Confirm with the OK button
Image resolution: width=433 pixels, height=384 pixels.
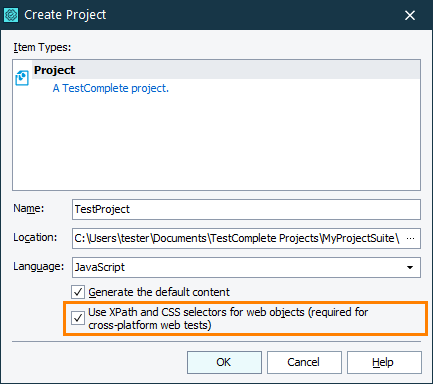point(224,362)
